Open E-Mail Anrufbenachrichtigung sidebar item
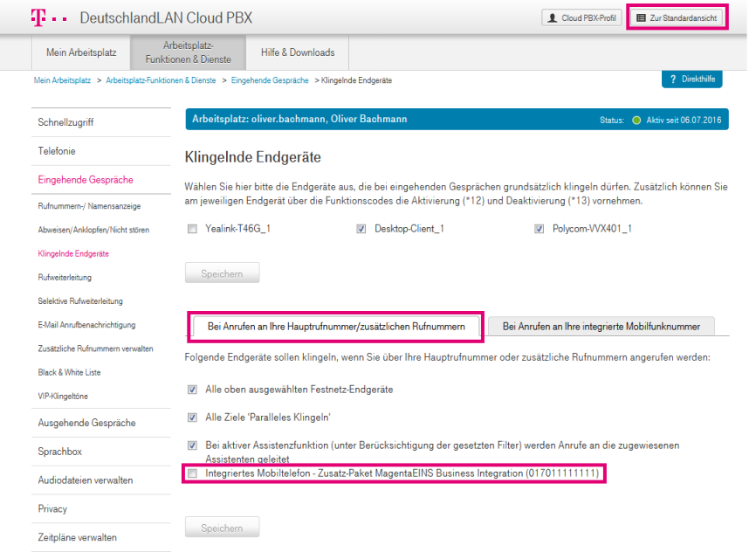Image resolution: width=756 pixels, height=552 pixels. click(86, 325)
